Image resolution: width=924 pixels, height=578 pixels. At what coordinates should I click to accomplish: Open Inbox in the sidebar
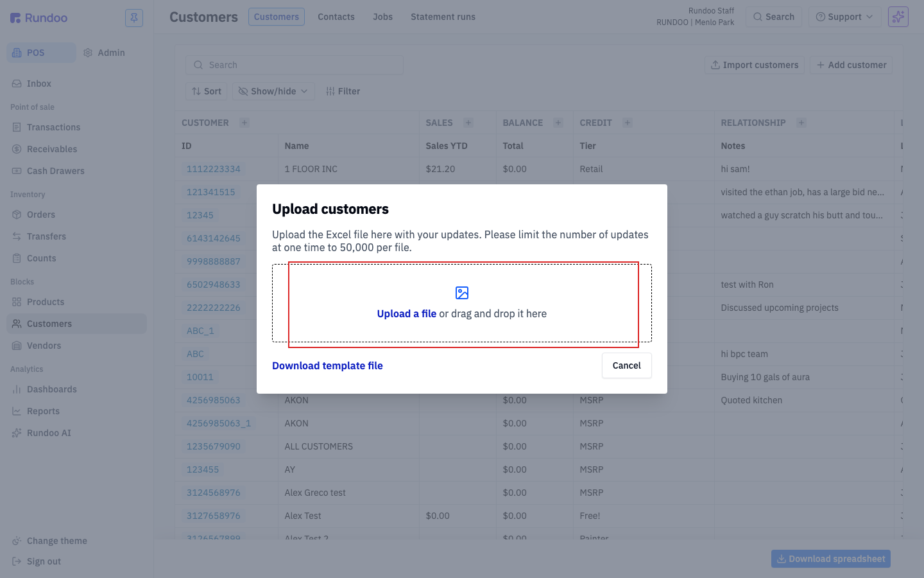pos(77,83)
